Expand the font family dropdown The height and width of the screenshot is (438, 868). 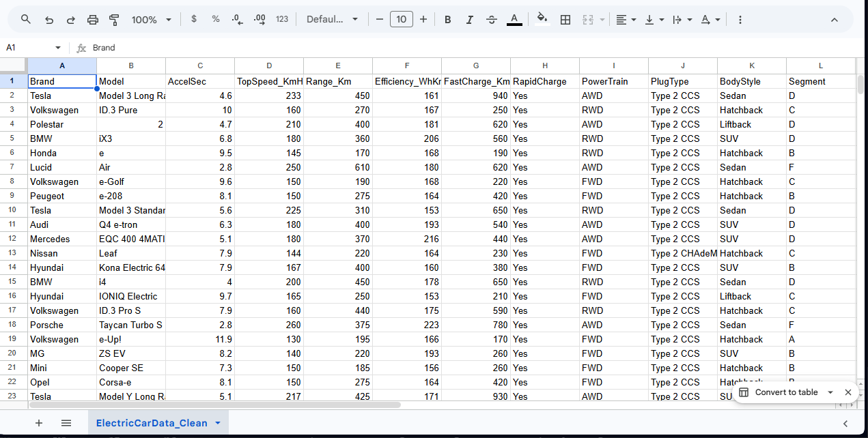point(332,20)
